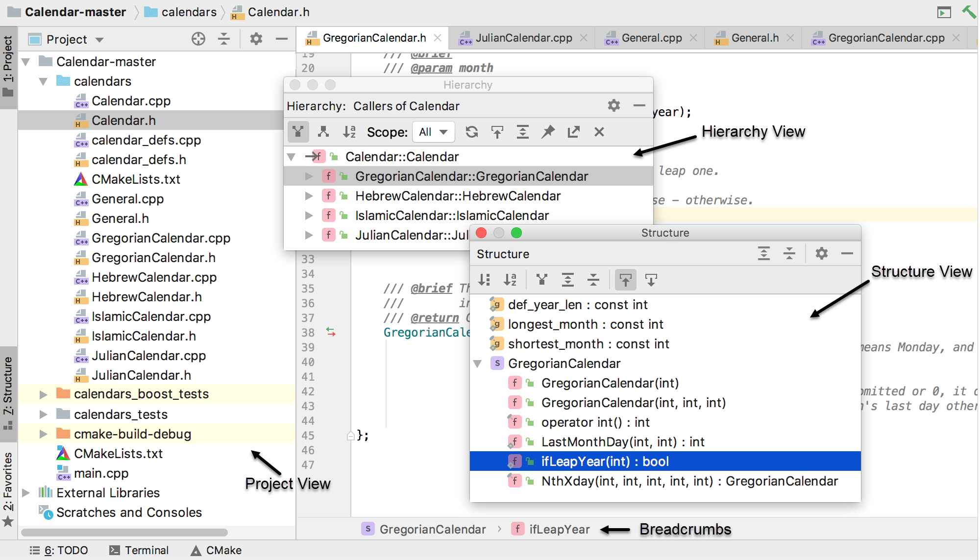This screenshot has height=560, width=980.
Task: Select ifLeapYear in the breadcrumbs bar
Action: point(561,529)
